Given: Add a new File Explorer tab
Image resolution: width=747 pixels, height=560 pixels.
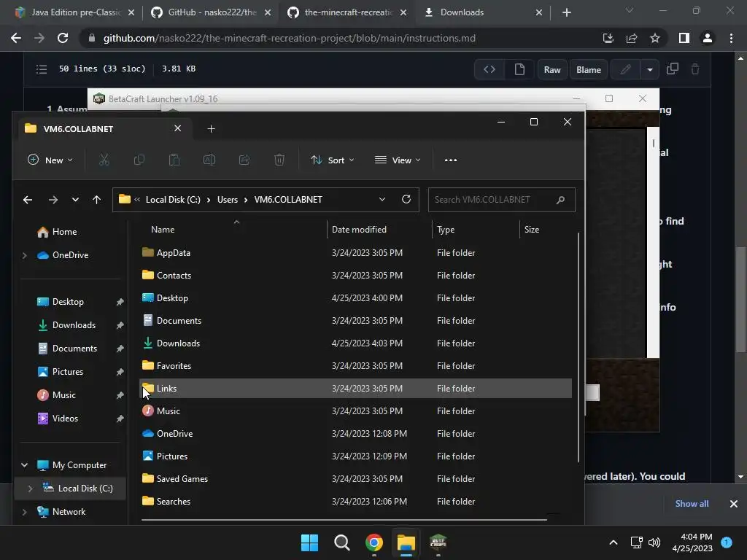Looking at the screenshot, I should (x=211, y=128).
